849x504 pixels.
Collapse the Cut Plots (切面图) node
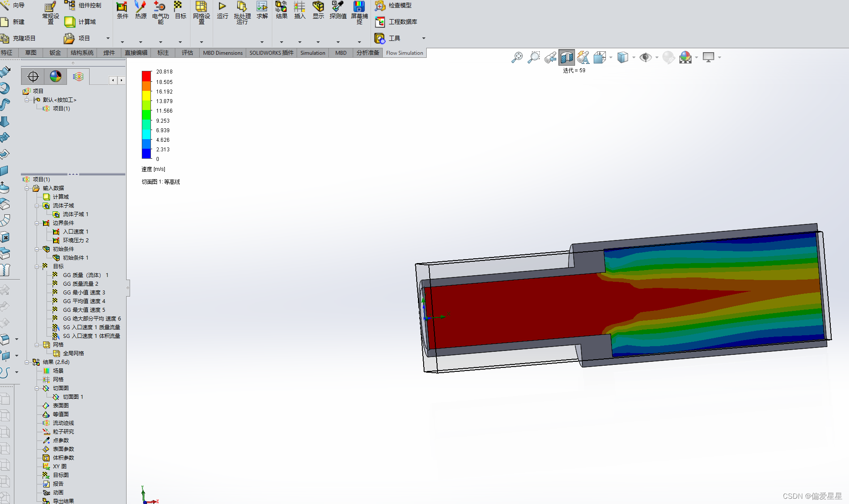(x=37, y=388)
